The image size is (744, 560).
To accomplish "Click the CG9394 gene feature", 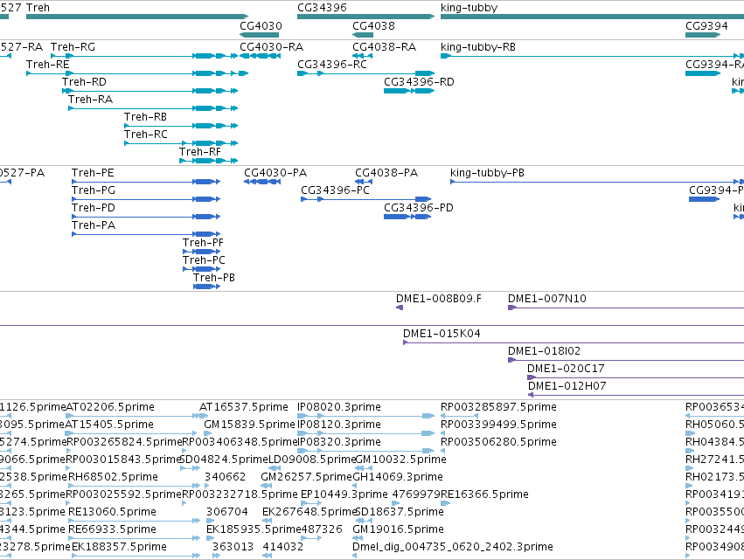I will point(703,35).
